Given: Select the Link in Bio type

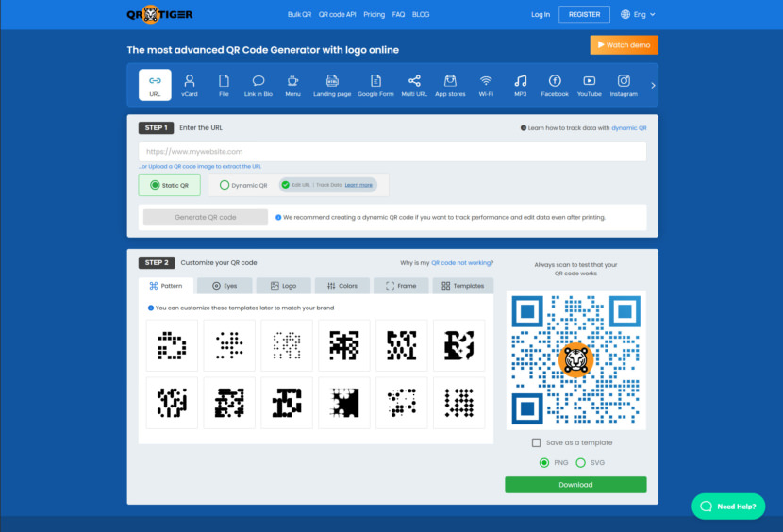Looking at the screenshot, I should (x=258, y=86).
